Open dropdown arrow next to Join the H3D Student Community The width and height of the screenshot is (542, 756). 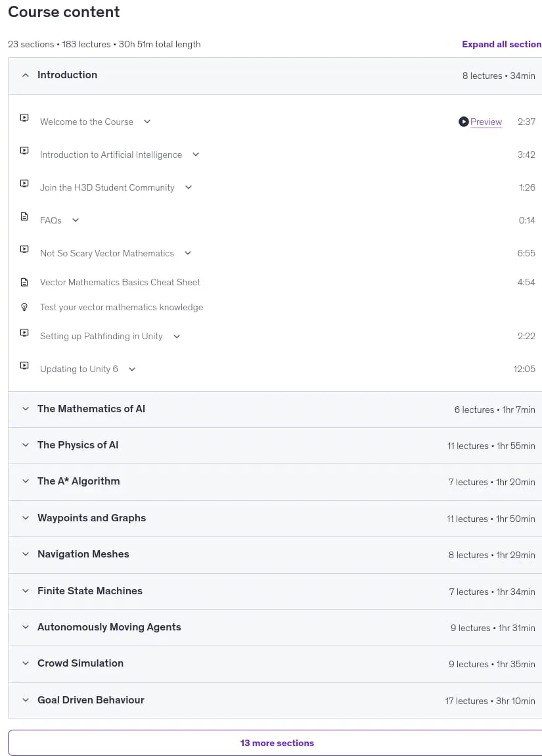[189, 187]
